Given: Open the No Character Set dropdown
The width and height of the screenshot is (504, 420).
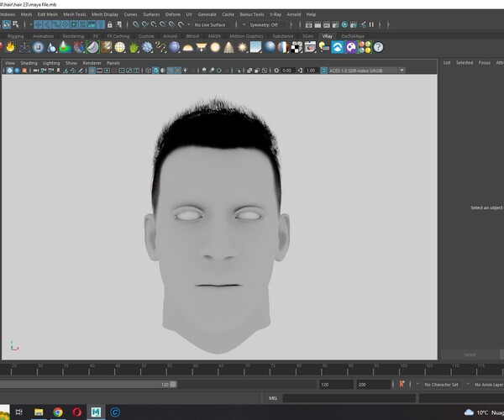Looking at the screenshot, I should coord(442,385).
